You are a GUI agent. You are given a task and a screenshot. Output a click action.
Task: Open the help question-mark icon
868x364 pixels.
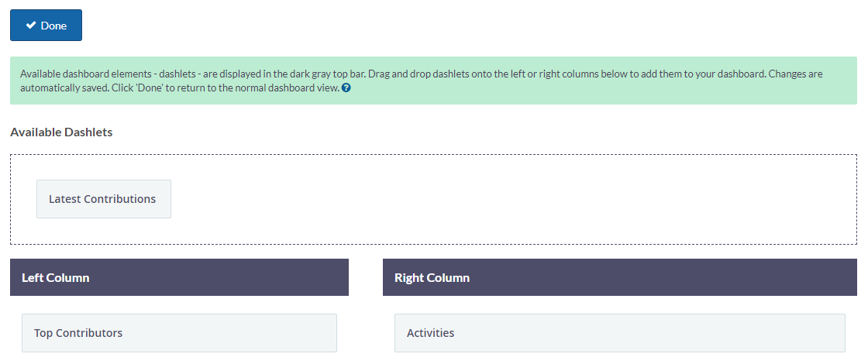click(x=346, y=88)
